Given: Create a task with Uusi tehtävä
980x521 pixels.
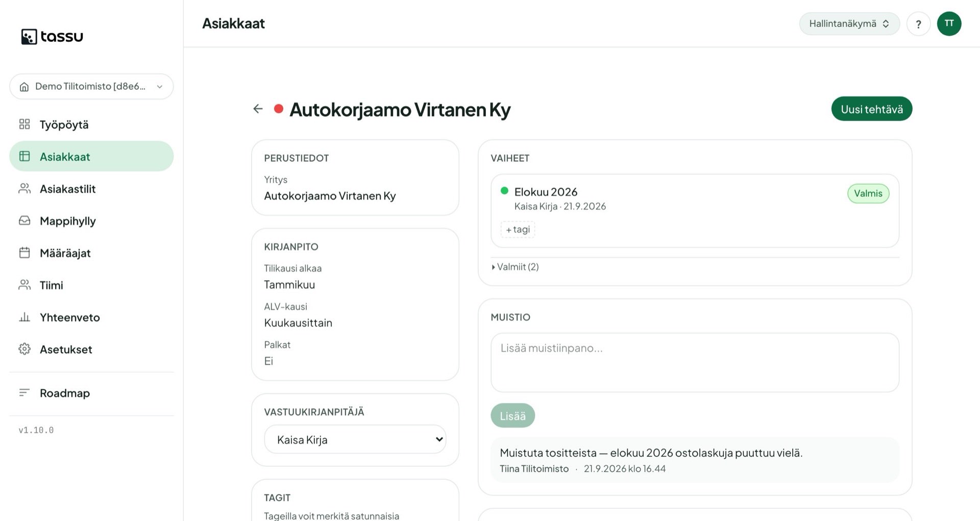Looking at the screenshot, I should pyautogui.click(x=871, y=109).
